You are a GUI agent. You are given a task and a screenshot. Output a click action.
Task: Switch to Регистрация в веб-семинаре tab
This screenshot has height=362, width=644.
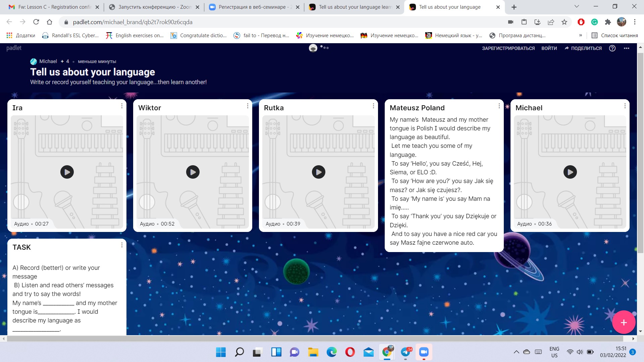click(x=252, y=7)
